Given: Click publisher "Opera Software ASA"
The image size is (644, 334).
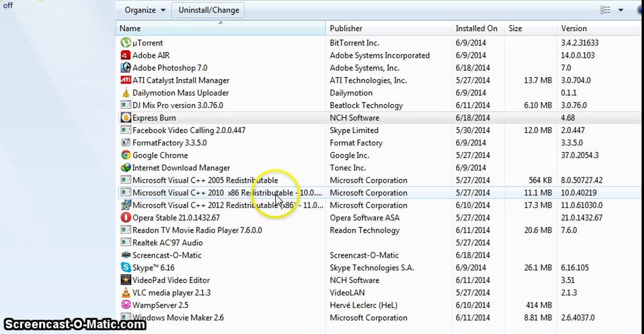Looking at the screenshot, I should (365, 218).
